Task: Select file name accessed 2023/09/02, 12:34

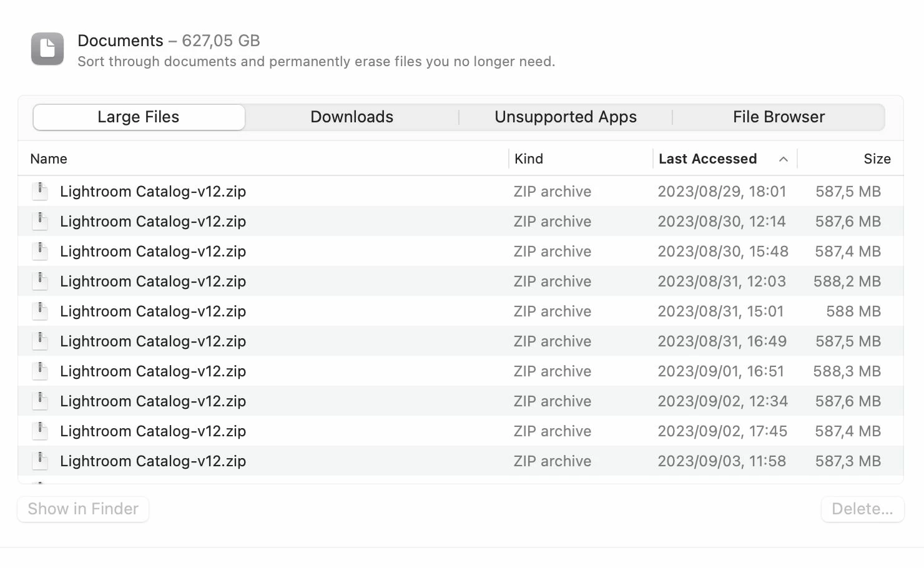Action: coord(153,401)
